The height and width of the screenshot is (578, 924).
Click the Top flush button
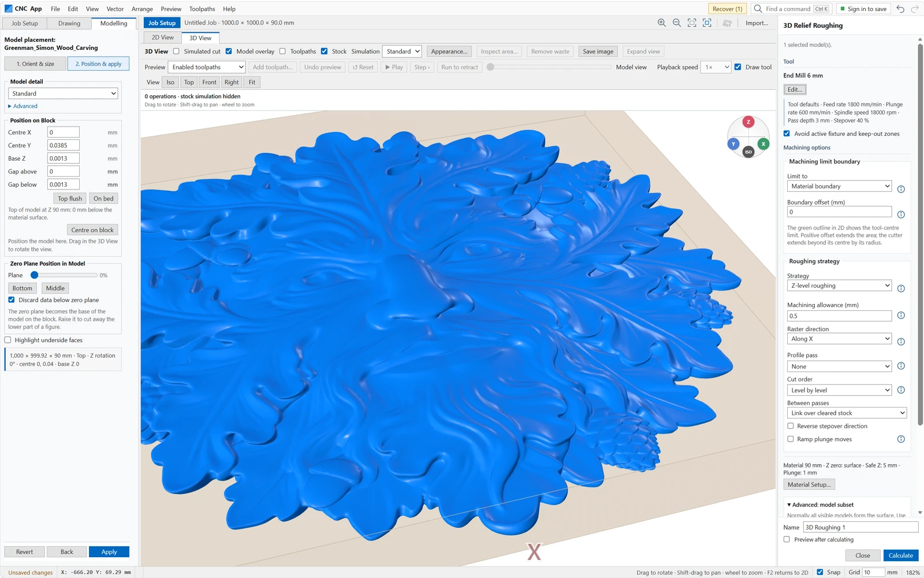[70, 198]
